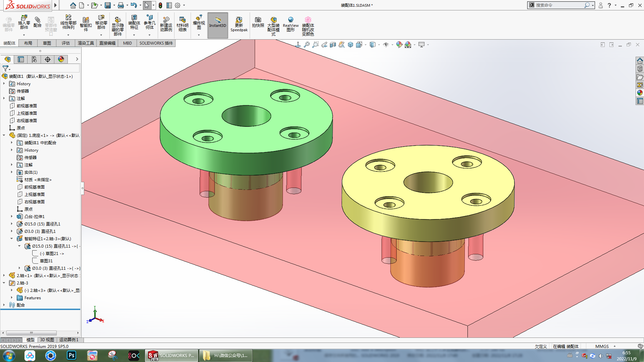The image size is (644, 362).
Task: Open dropdown arrow under 插入零部件
Action: [24, 35]
